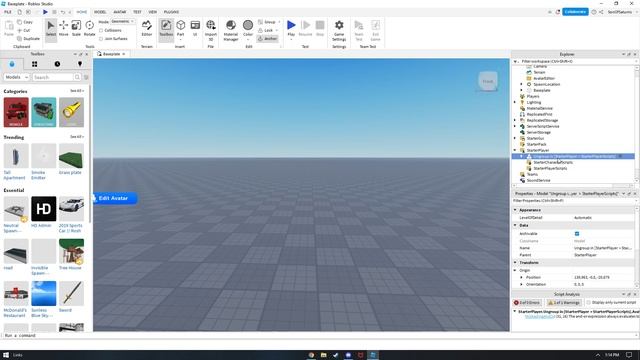
Task: Open Game Settings
Action: pyautogui.click(x=339, y=30)
